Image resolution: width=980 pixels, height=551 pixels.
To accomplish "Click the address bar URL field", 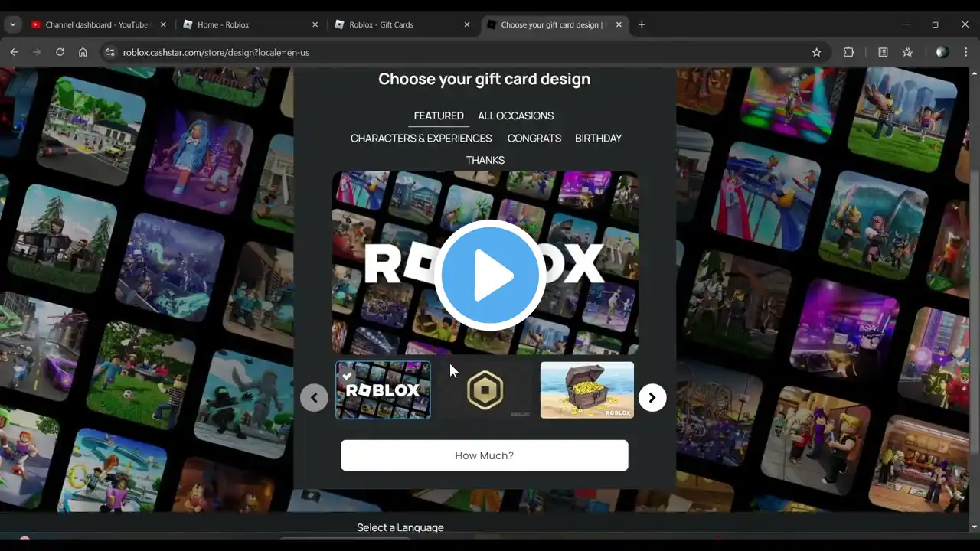I will pyautogui.click(x=459, y=52).
